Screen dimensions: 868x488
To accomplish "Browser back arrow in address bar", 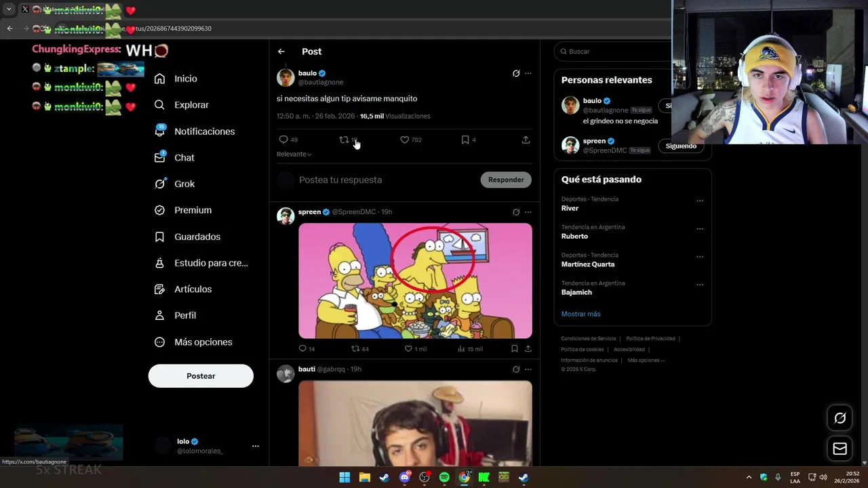I will pos(9,28).
